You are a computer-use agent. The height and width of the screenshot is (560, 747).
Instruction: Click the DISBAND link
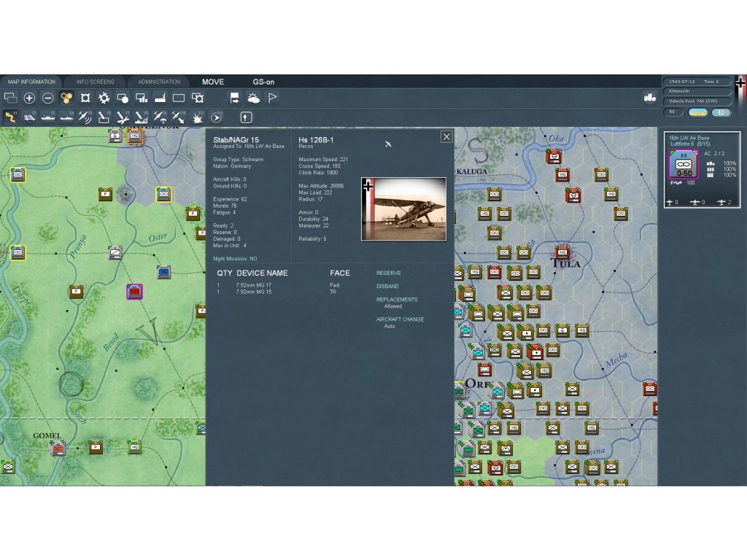[387, 287]
